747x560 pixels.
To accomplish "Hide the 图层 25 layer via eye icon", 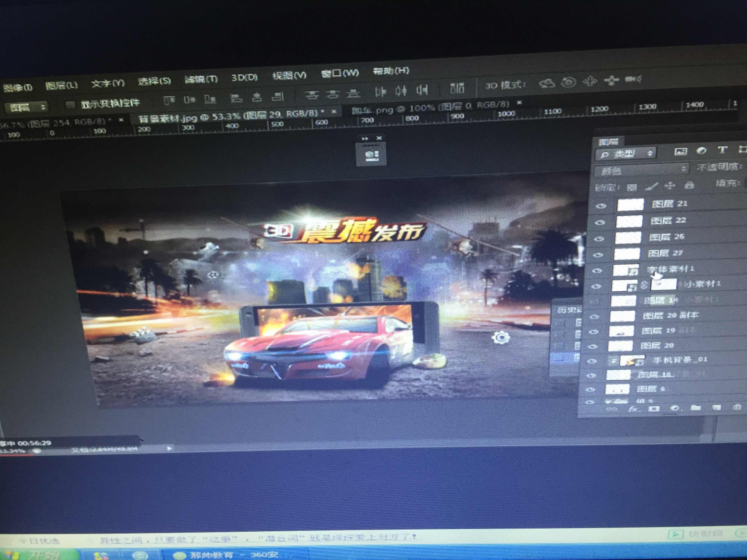I will tap(599, 239).
